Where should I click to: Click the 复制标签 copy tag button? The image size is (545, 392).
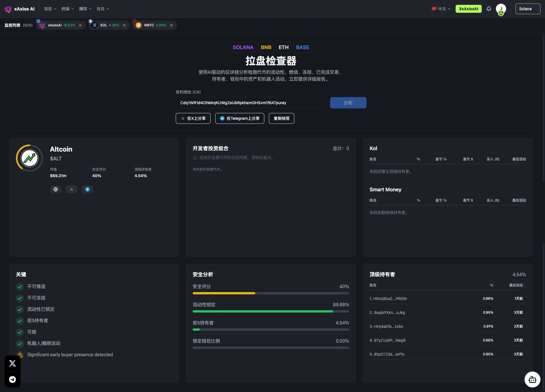(x=282, y=119)
